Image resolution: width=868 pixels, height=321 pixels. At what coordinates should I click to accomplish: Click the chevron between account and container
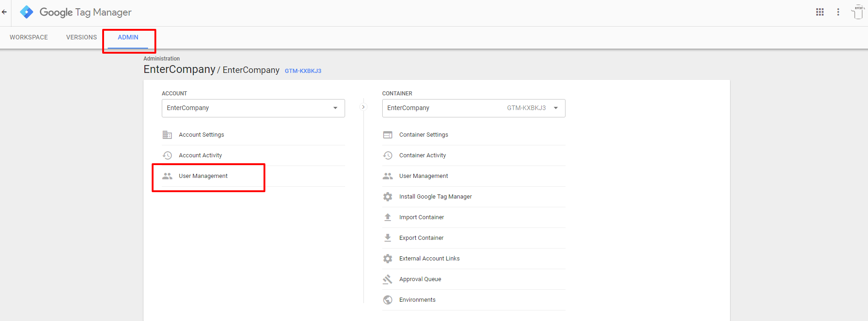pyautogui.click(x=363, y=107)
